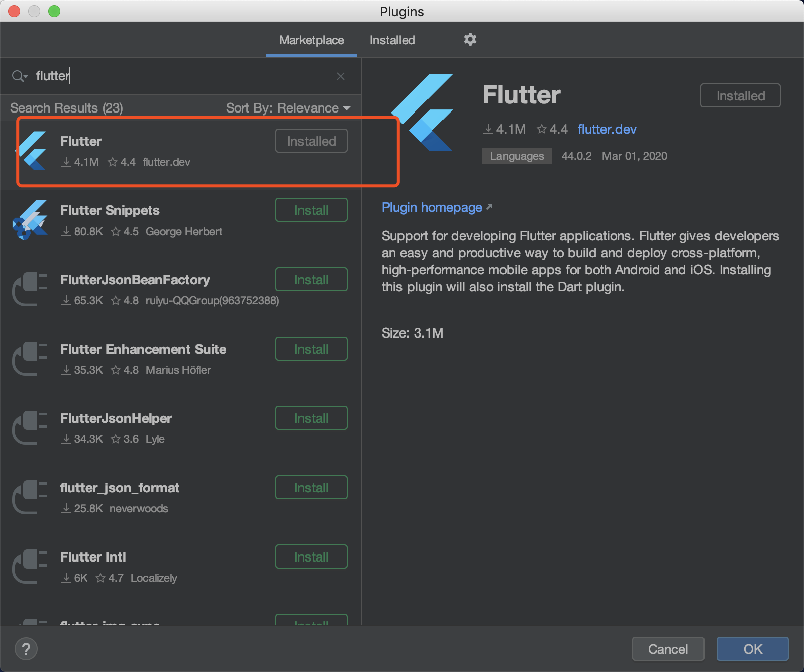Switch to the Marketplace tab
The width and height of the screenshot is (804, 672).
(312, 40)
